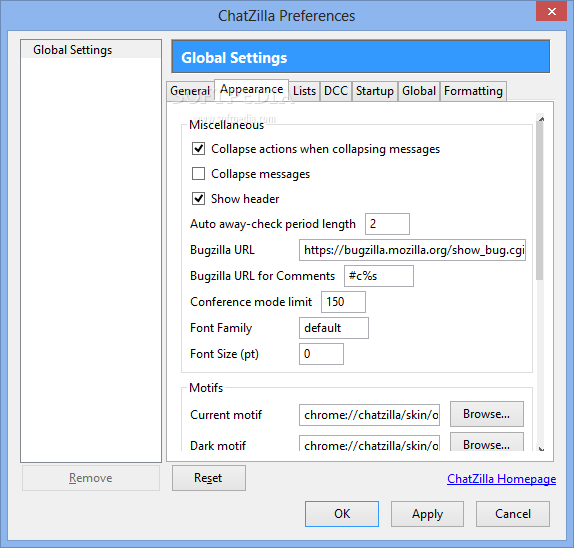Focus the Bugzilla URL text field
Image resolution: width=574 pixels, height=548 pixels.
[412, 250]
